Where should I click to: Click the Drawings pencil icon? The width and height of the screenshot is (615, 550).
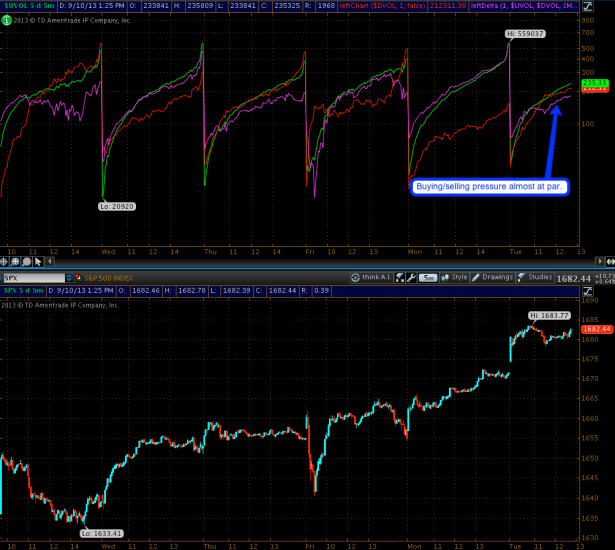(476, 278)
